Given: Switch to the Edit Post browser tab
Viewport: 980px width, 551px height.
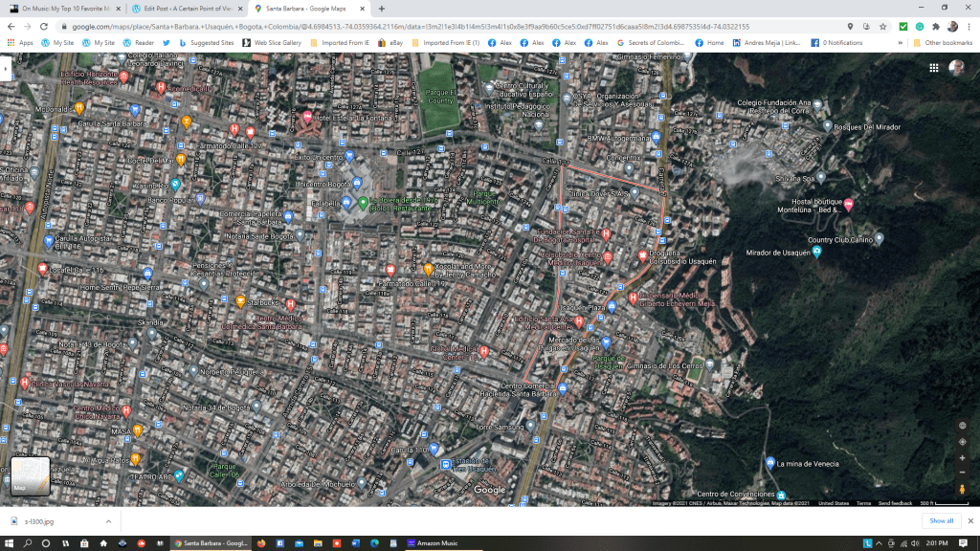Looking at the screenshot, I should pyautogui.click(x=187, y=8).
